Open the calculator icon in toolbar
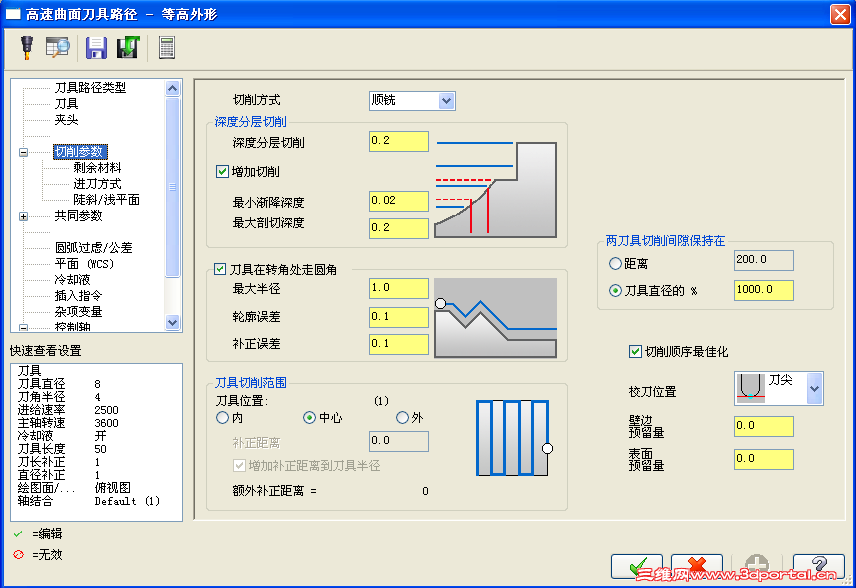 pos(167,47)
